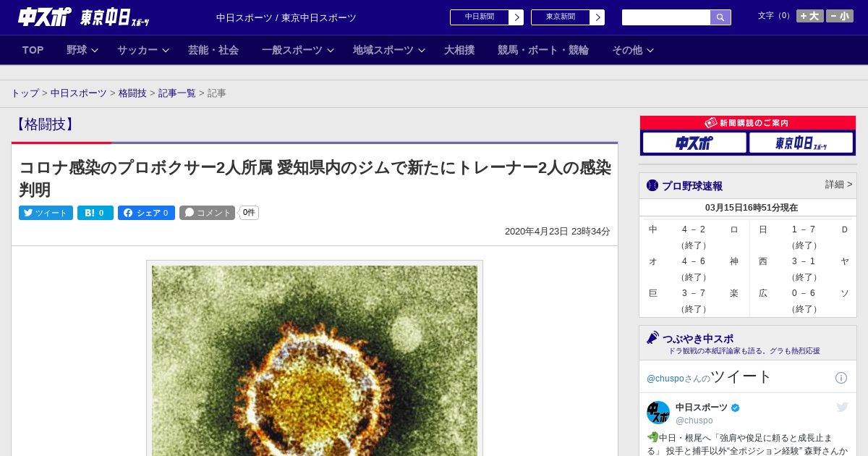Open the 野球 menu

click(x=77, y=50)
